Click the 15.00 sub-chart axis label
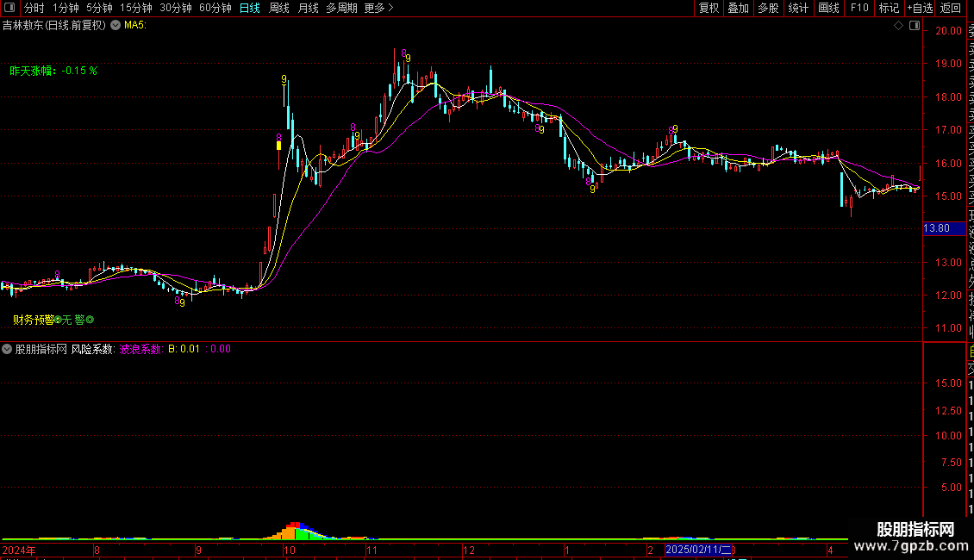974x560 pixels. click(948, 383)
